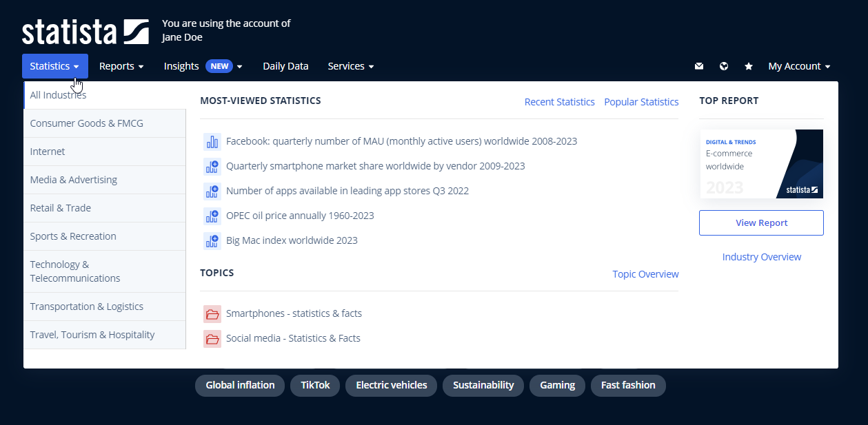
Task: Expand the Insights NEW dropdown
Action: click(203, 66)
